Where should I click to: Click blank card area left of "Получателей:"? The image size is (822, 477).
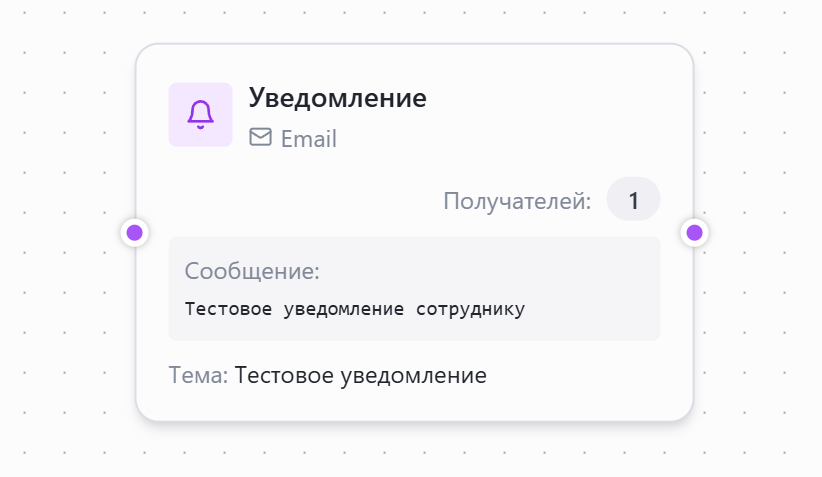[x=300, y=201]
